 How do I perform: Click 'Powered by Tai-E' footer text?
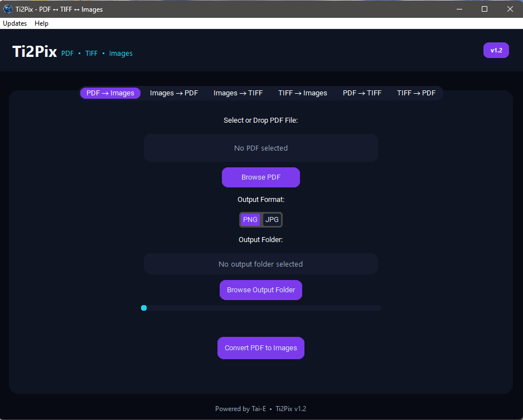tap(240, 409)
